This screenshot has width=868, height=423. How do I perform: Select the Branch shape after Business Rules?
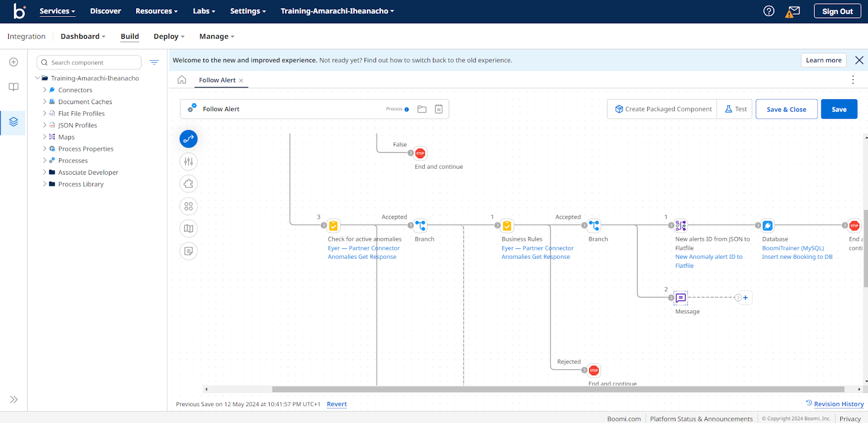click(x=594, y=226)
